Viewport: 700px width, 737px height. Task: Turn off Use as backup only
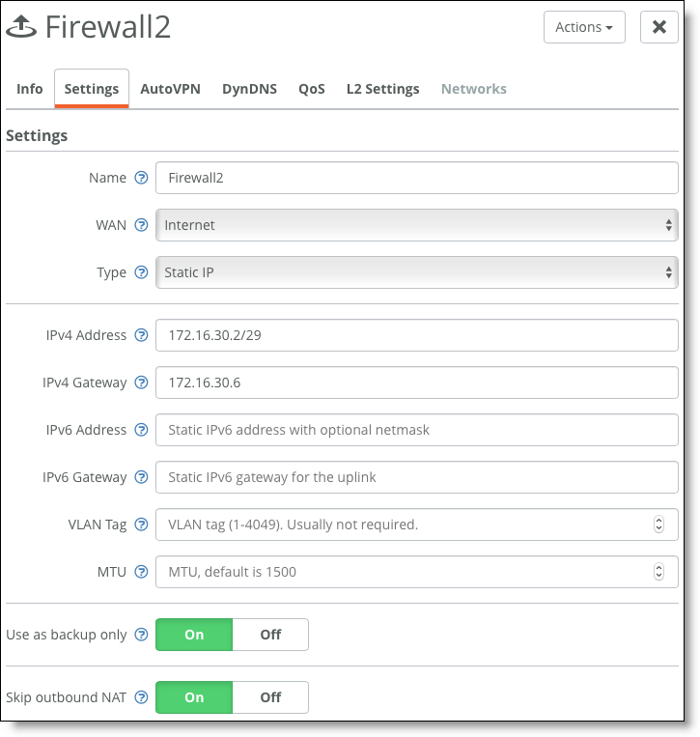pyautogui.click(x=270, y=635)
